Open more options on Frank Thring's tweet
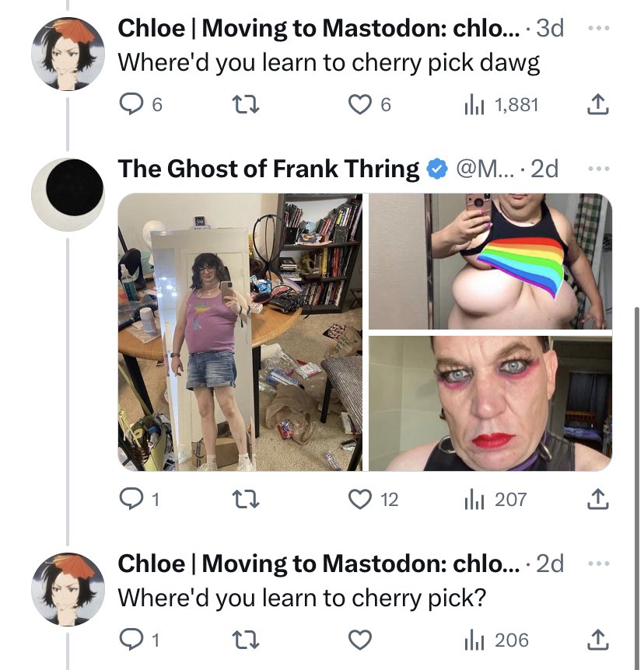 (x=598, y=169)
